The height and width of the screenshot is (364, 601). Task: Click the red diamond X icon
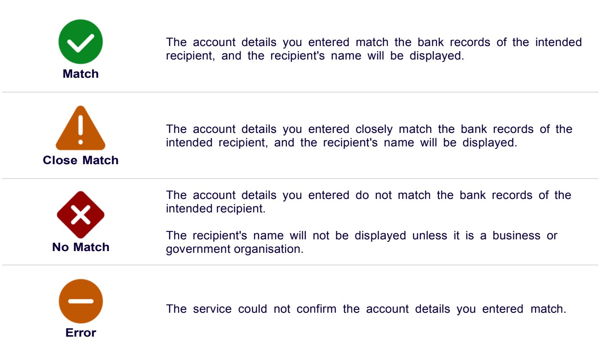(x=80, y=215)
